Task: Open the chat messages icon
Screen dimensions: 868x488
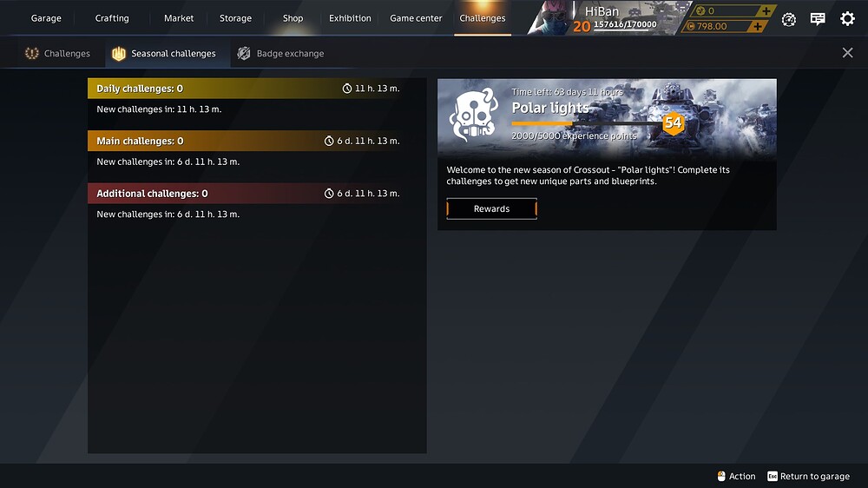Action: [818, 19]
